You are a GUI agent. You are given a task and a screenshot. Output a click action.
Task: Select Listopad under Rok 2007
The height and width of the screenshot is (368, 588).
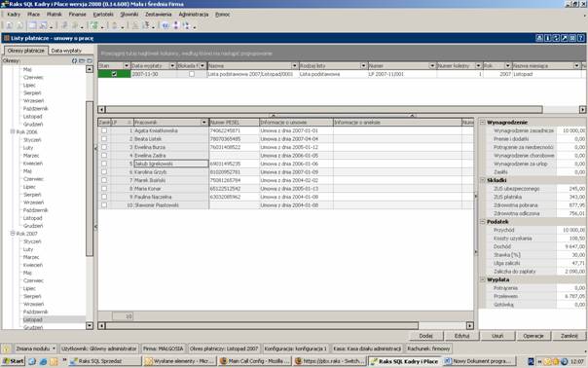pyautogui.click(x=33, y=319)
